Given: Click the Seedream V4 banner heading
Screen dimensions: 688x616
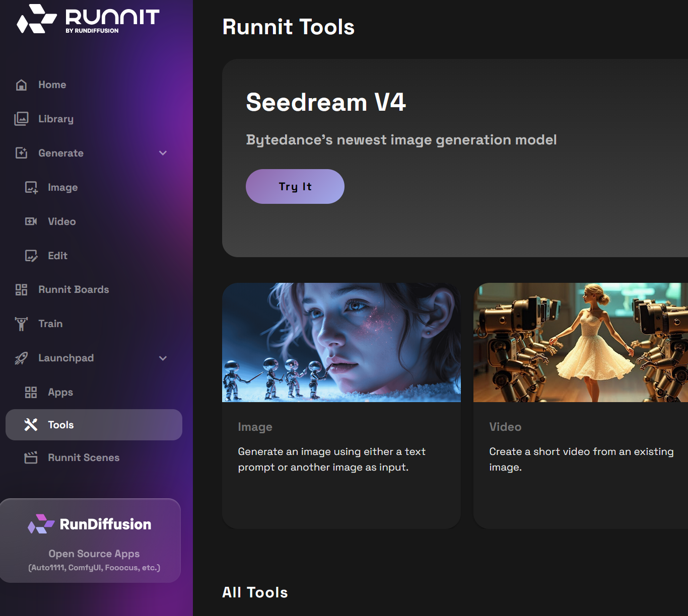Looking at the screenshot, I should point(325,102).
